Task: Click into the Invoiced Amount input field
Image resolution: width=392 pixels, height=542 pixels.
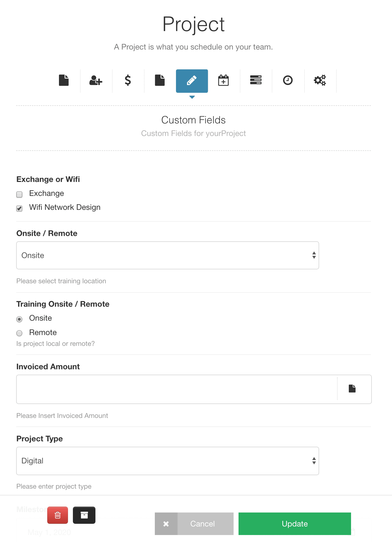Action: click(177, 389)
